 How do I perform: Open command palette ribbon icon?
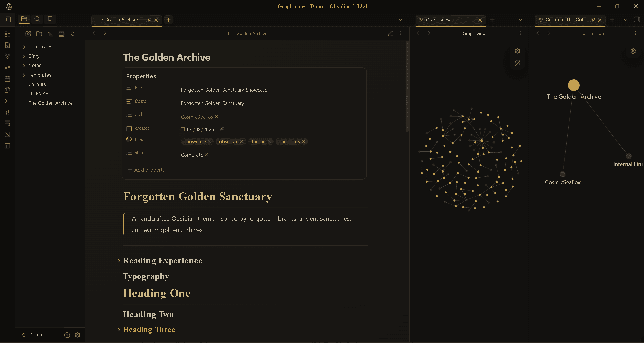(7, 101)
